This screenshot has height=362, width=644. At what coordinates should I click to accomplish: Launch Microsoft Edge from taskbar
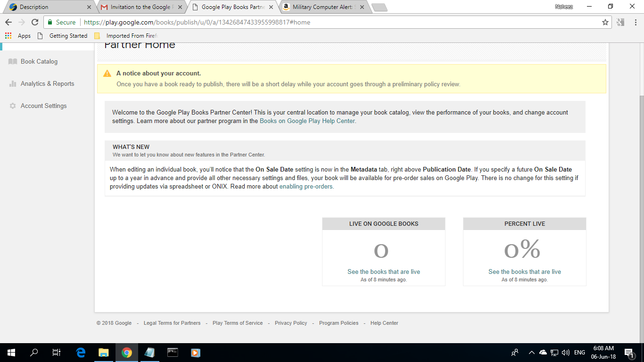pyautogui.click(x=81, y=352)
